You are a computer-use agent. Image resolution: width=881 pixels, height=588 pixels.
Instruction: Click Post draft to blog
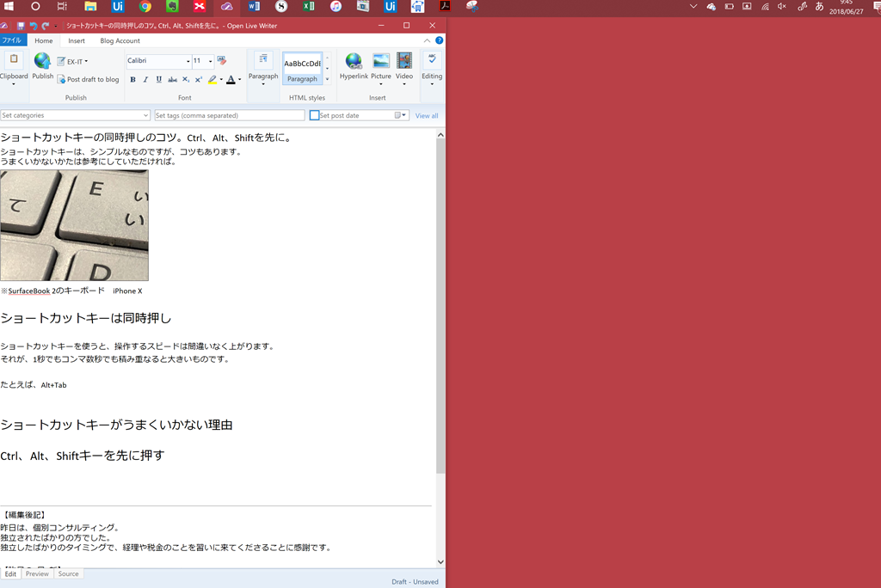click(88, 79)
